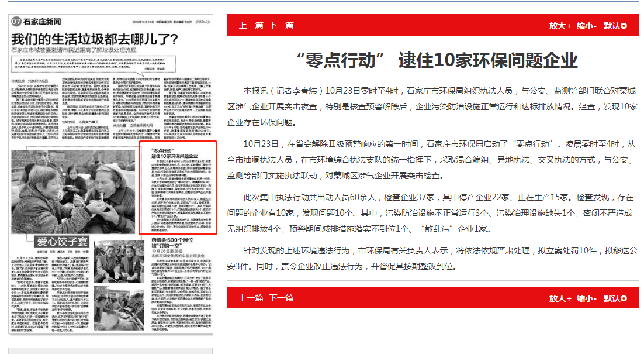Shrink text using top '缩小-' button

coord(586,25)
